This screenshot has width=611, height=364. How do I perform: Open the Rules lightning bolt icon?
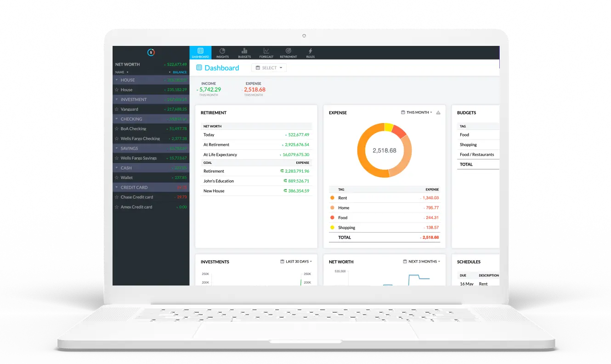click(311, 51)
